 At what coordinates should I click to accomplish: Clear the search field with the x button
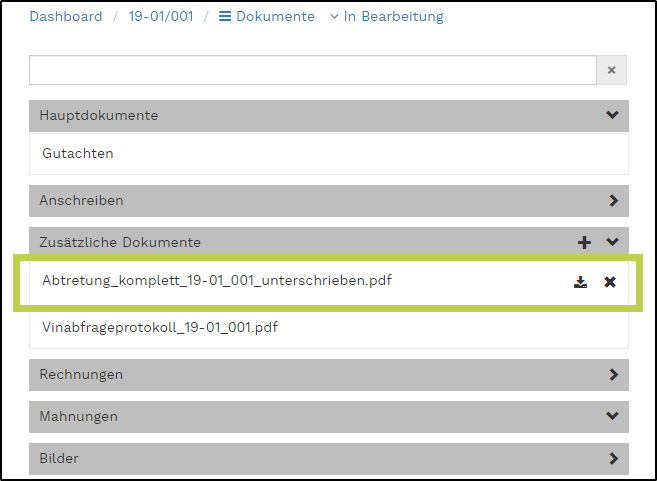612,70
